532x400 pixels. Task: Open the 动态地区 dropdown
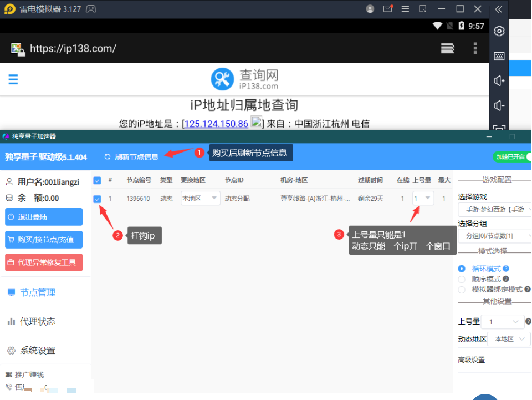point(509,339)
